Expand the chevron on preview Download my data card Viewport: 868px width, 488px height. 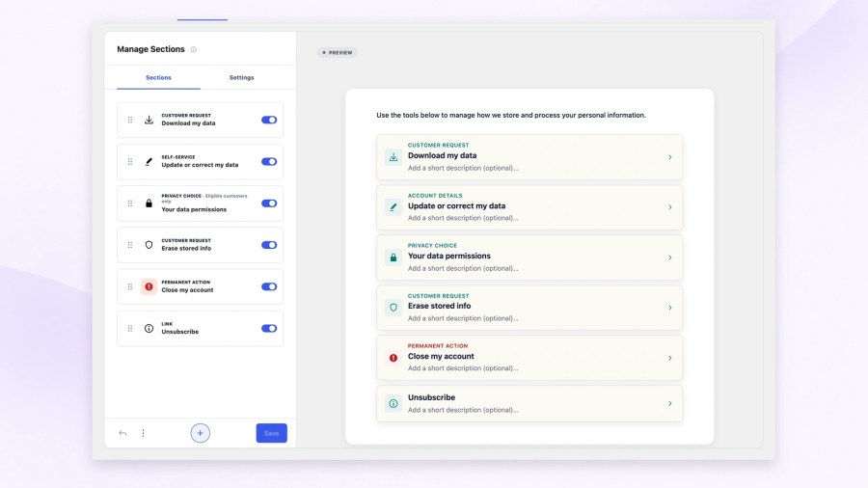click(670, 157)
